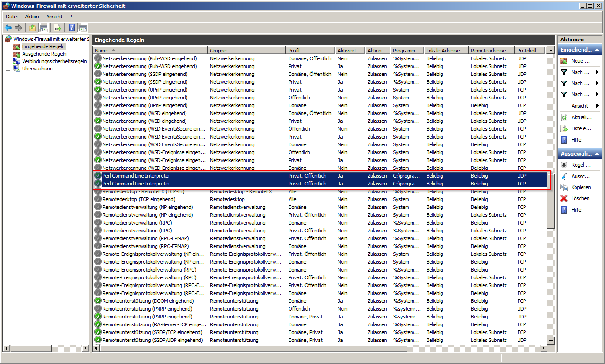Click the console tree horizontal scrollbar right arrow
This screenshot has height=364, width=605.
point(86,348)
